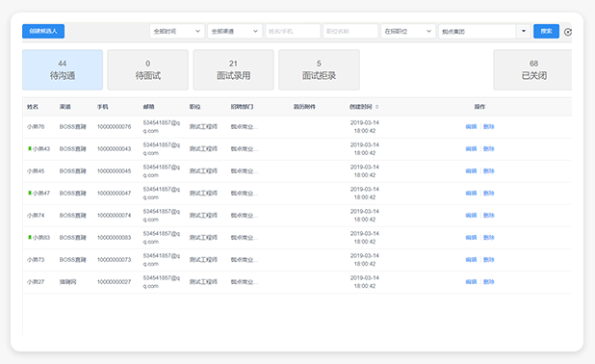Sort by the 创建时间 column sort arrow
This screenshot has height=364, width=595.
[376, 107]
